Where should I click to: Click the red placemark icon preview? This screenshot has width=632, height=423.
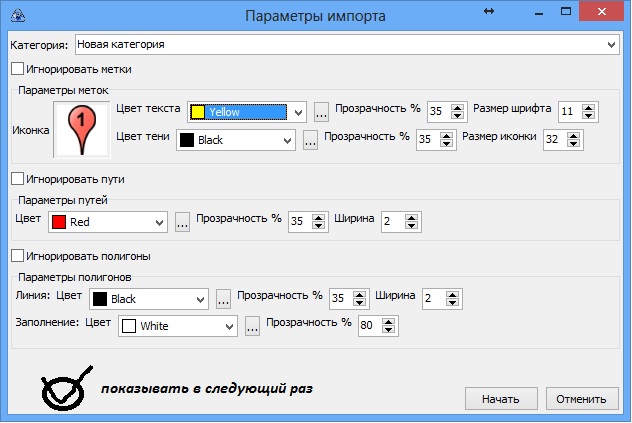coord(80,130)
